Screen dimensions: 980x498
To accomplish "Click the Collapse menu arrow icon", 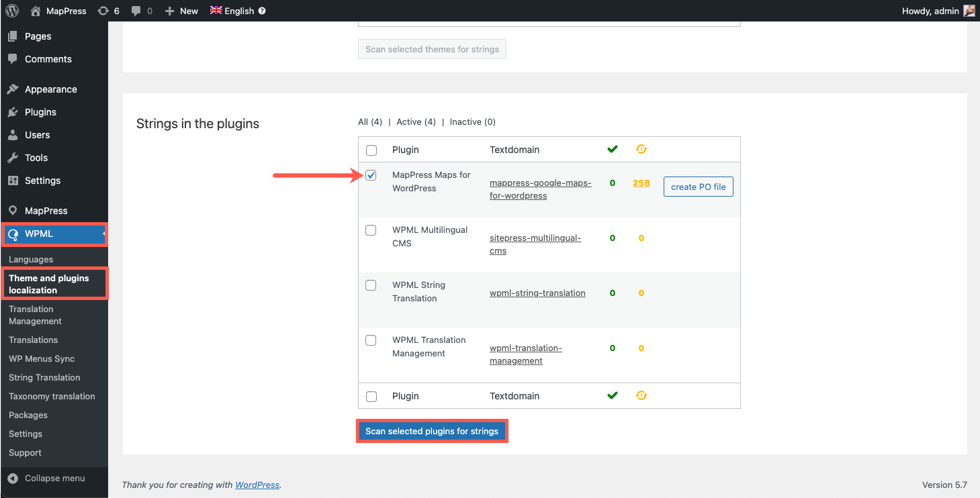I will tap(12, 479).
